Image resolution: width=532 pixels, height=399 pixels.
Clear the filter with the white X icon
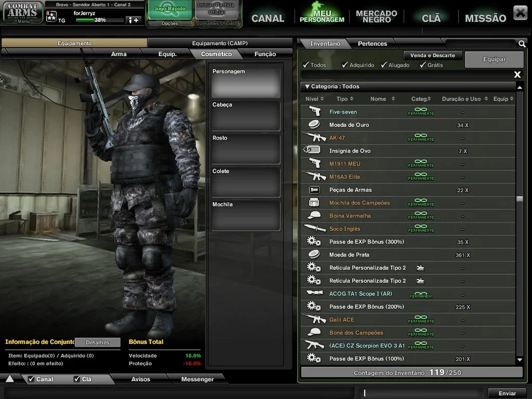[x=517, y=74]
